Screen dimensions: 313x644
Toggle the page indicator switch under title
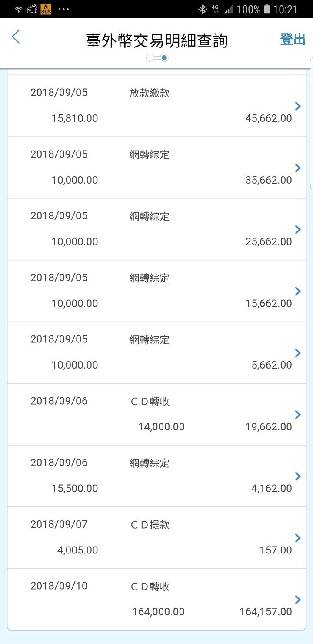pyautogui.click(x=157, y=57)
